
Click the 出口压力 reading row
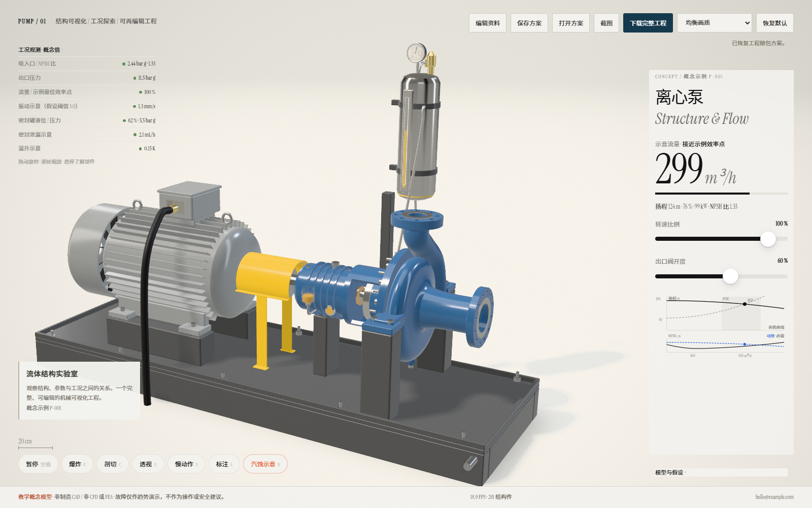coord(87,78)
